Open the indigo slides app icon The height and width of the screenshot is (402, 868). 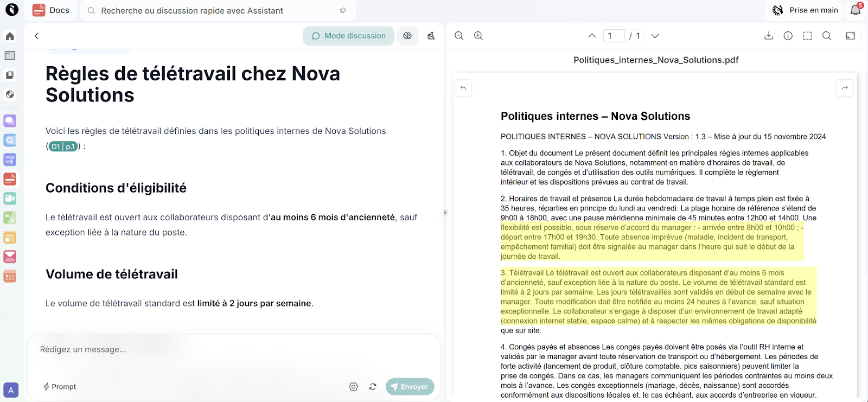[10, 159]
